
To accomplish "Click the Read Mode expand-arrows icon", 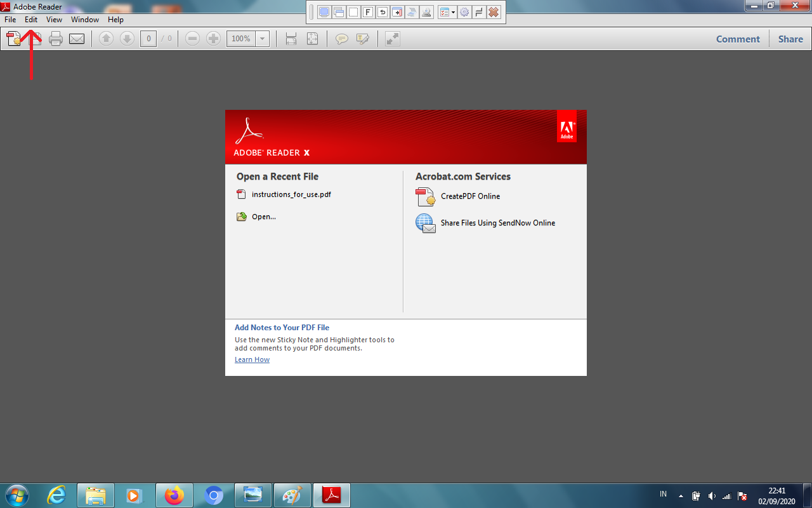I will coord(393,39).
